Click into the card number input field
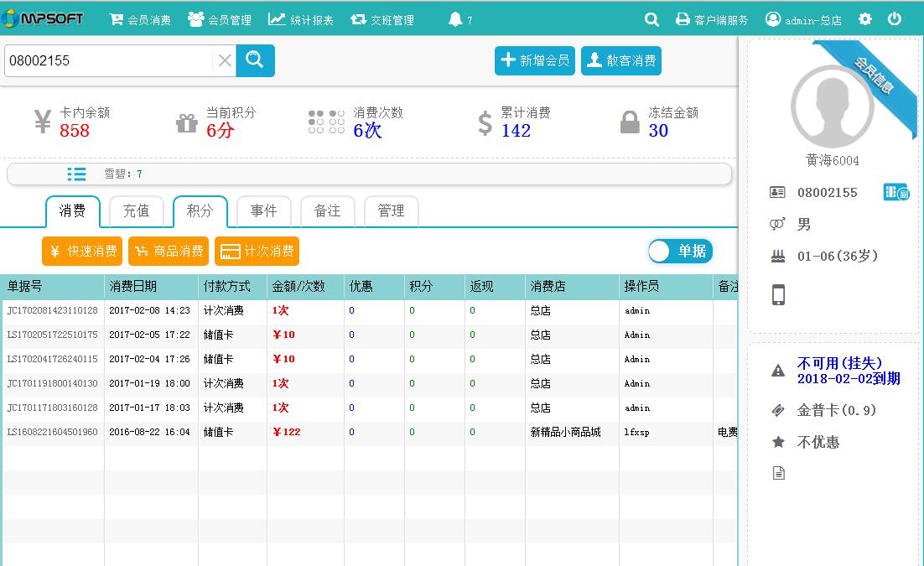Image resolution: width=924 pixels, height=566 pixels. [107, 60]
